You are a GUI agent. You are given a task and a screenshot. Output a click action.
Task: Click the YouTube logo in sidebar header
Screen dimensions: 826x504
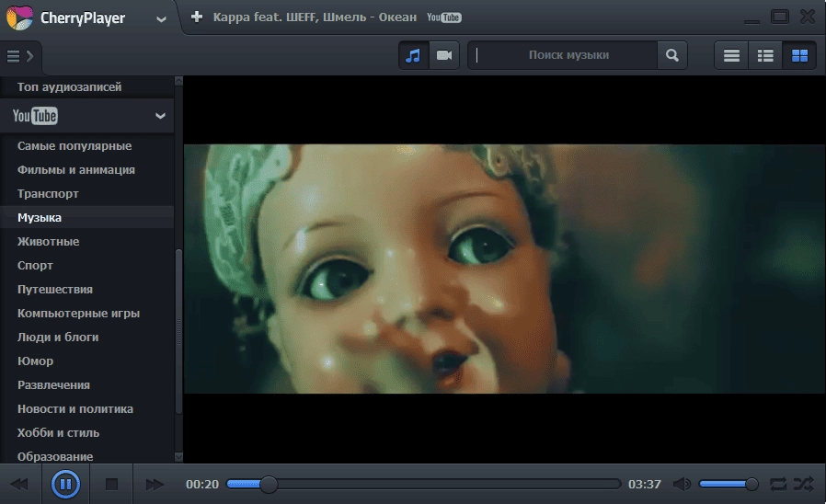(x=35, y=116)
